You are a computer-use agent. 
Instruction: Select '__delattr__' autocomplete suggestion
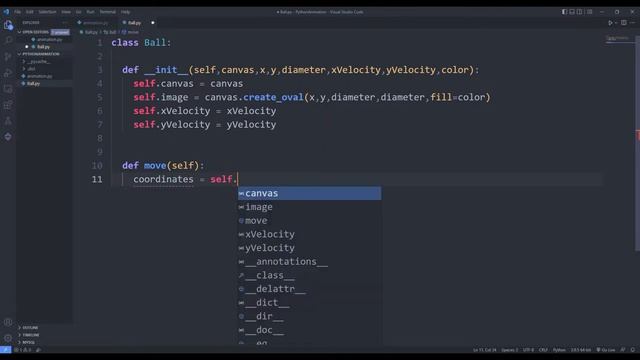coord(309,289)
